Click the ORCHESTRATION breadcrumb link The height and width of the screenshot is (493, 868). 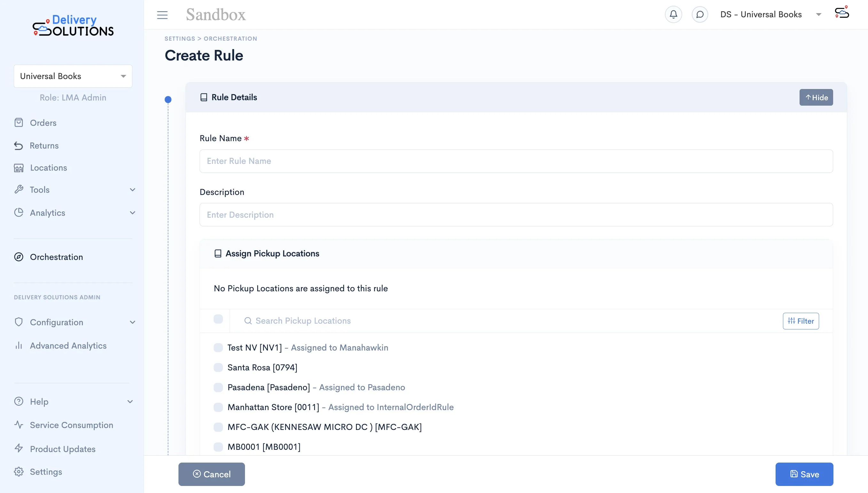pos(230,39)
